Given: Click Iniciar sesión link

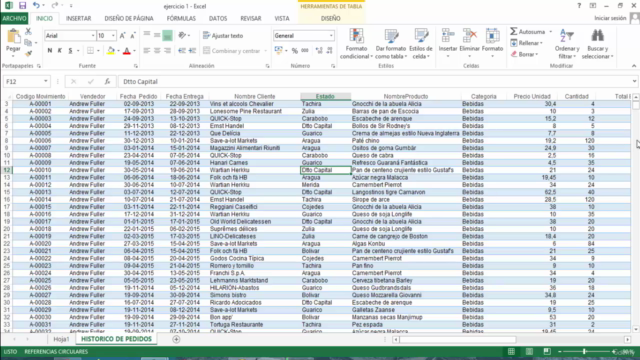Looking at the screenshot, I should 610,18.
